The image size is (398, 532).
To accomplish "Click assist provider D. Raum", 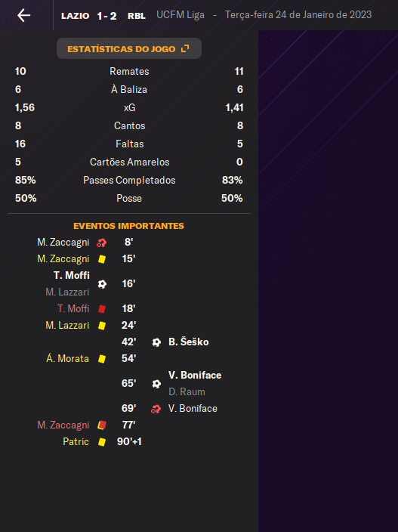I will tap(187, 392).
